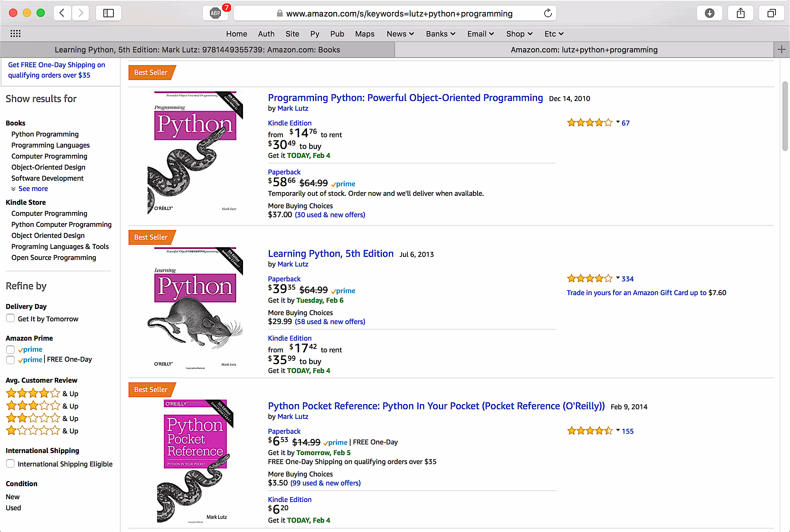790x532 pixels.
Task: Check the Prime eligible filter
Action: (10, 349)
